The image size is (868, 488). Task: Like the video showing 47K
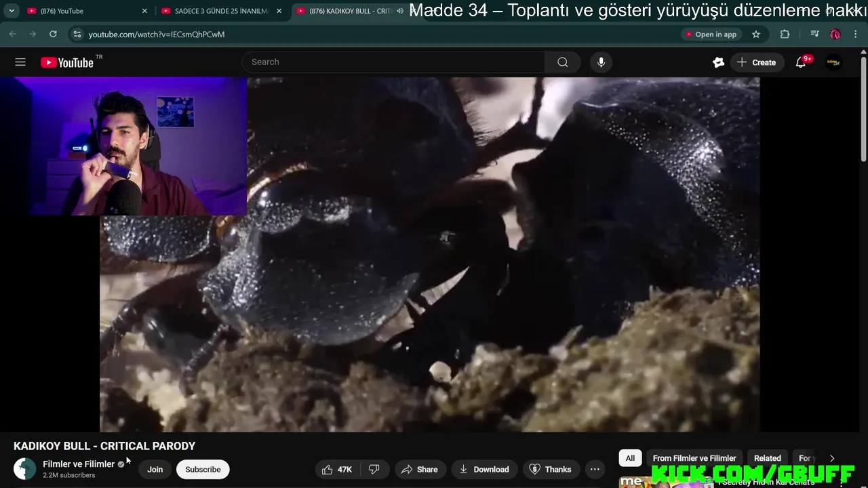[337, 469]
